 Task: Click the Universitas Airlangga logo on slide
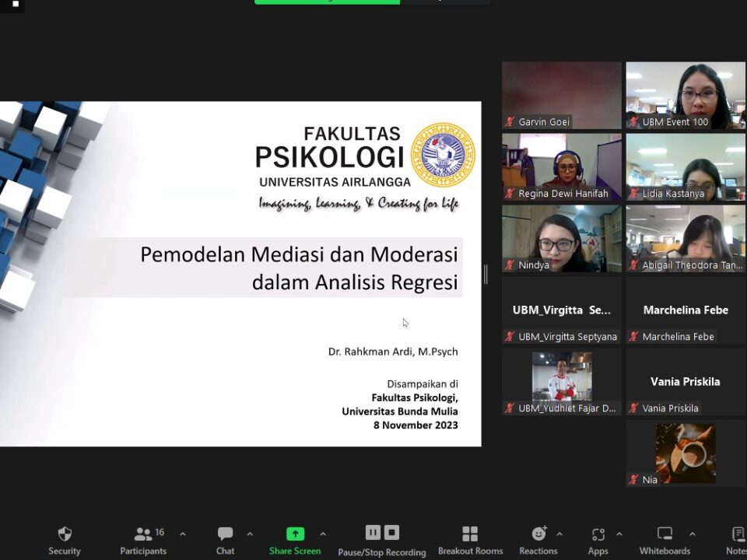tap(443, 155)
